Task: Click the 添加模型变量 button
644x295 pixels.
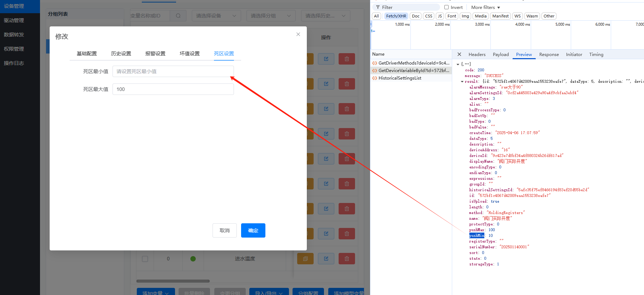Action: pyautogui.click(x=347, y=292)
